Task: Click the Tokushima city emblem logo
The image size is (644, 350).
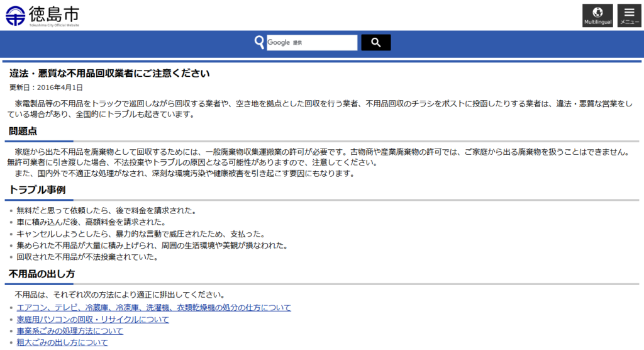Action: [x=15, y=15]
